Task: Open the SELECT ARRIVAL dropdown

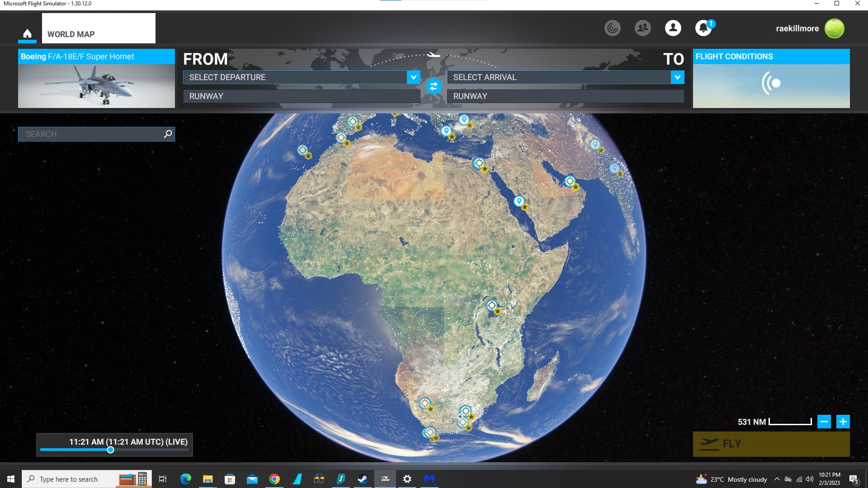Action: click(x=565, y=77)
